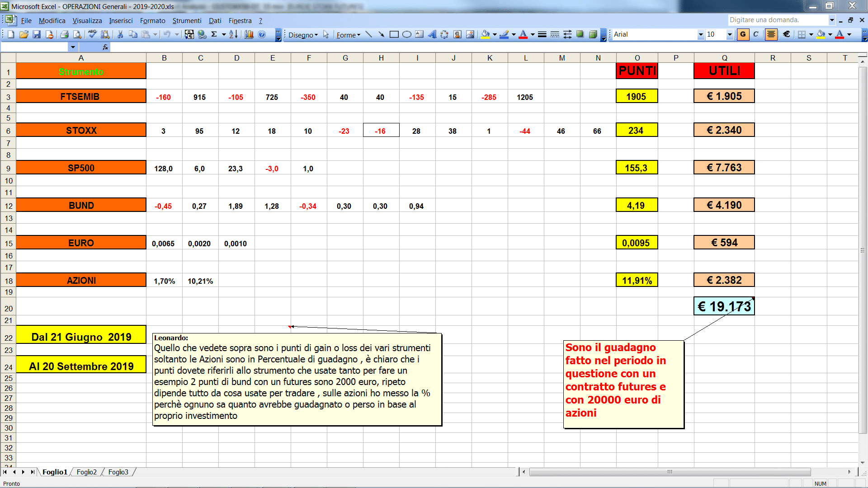868x488 pixels.
Task: Run spell check with ABC checkmark icon
Action: 92,34
